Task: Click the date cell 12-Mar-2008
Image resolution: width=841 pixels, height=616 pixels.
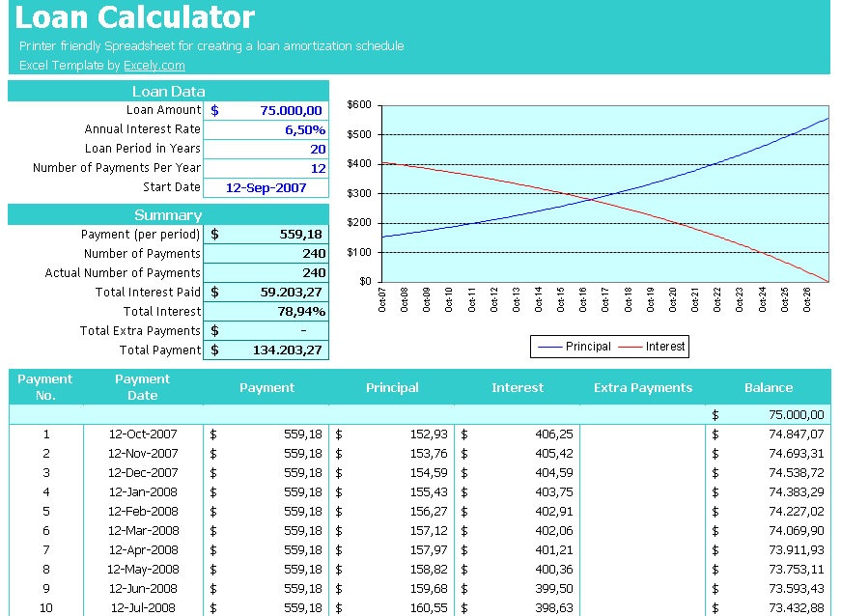Action: coord(143,531)
